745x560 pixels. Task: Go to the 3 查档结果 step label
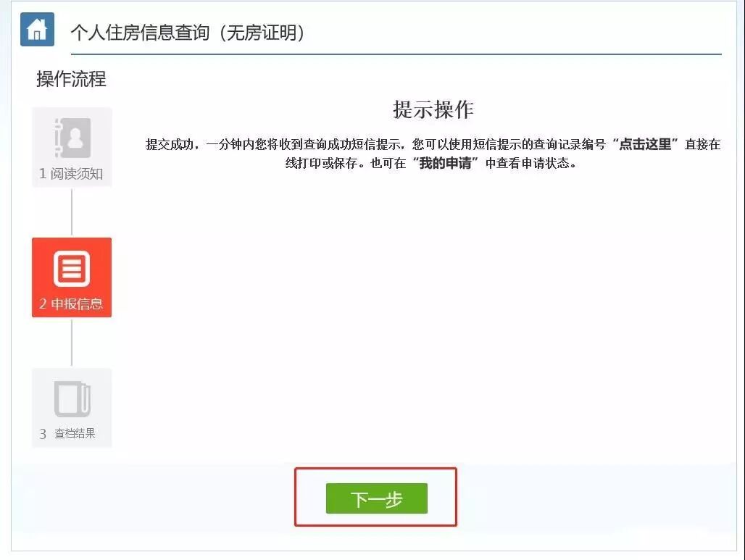(67, 434)
